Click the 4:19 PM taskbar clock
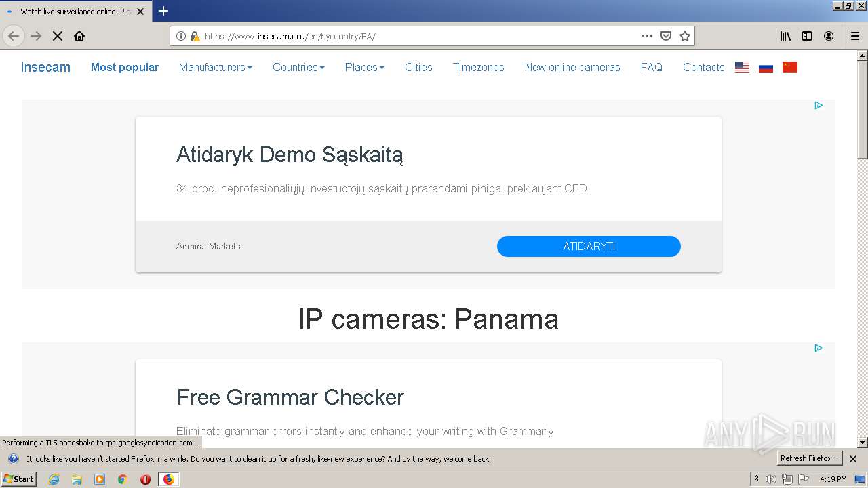 [x=833, y=479]
